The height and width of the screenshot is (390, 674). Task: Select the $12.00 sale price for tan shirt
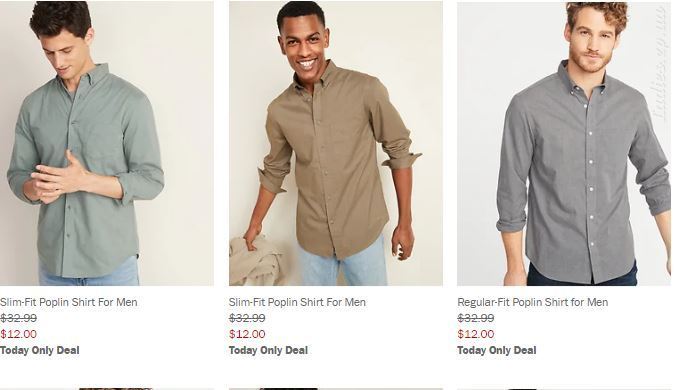pos(247,334)
